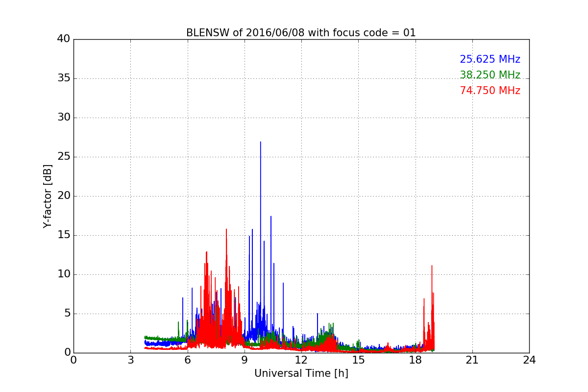Click the x-axis tick label '18'
This screenshot has height=392, width=588.
(416, 360)
